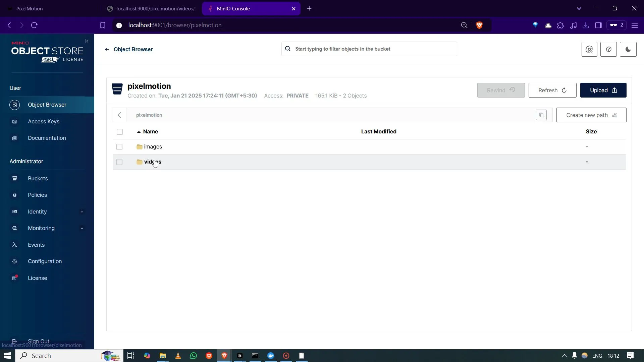Toggle dark mode moon icon
The width and height of the screenshot is (644, 362).
click(628, 49)
